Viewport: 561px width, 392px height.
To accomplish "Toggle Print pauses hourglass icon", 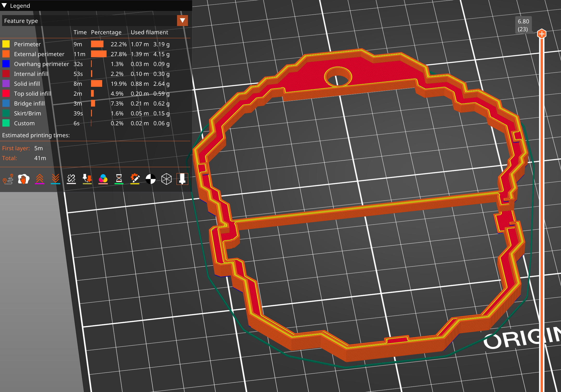I will tap(119, 179).
